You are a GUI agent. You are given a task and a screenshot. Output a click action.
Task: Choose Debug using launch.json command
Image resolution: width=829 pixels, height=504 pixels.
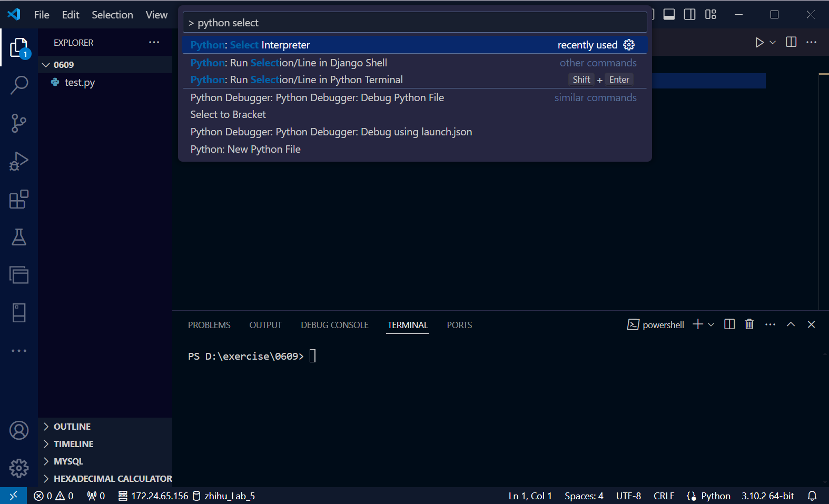click(414, 132)
